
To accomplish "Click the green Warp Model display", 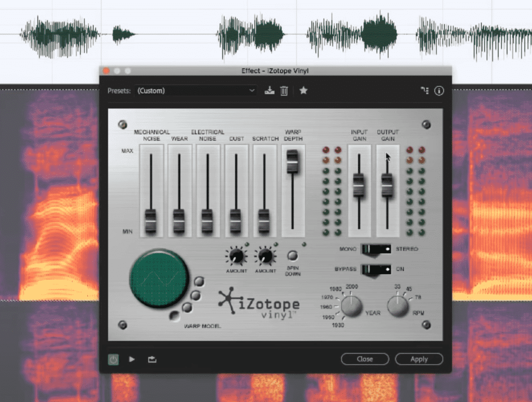I will point(160,279).
